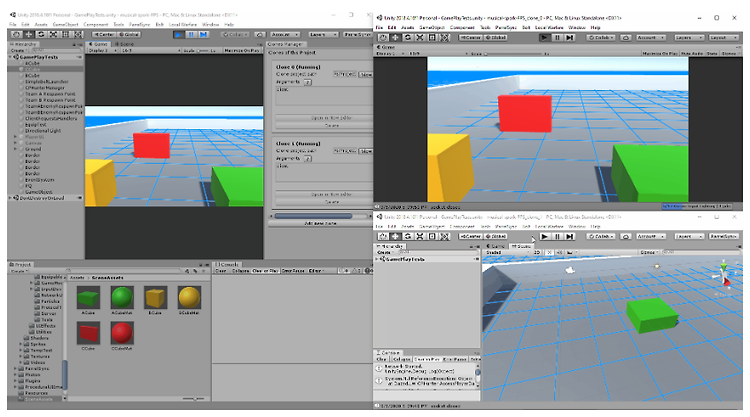Switch to Scene tab in main window
750x417 pixels.
pos(124,44)
